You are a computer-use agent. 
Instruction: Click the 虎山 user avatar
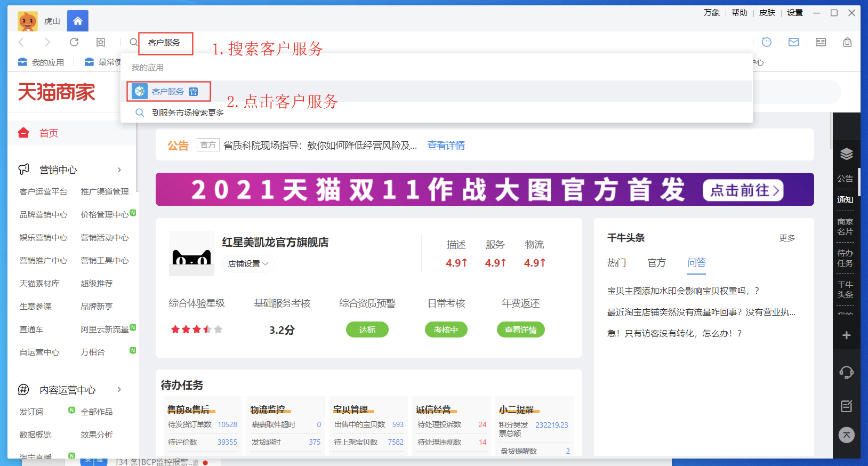coord(28,21)
